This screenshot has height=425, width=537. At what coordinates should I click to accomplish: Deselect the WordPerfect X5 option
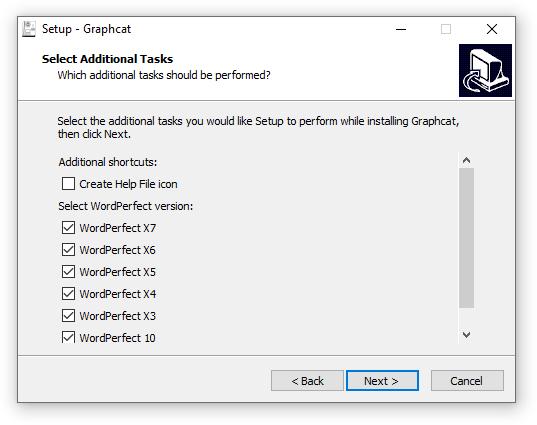tap(68, 271)
